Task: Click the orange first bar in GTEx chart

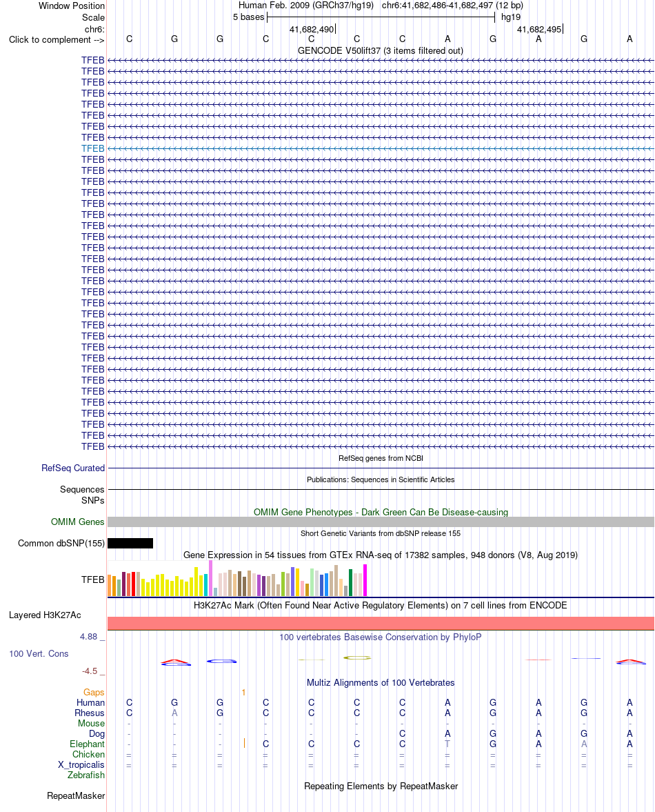Action: pyautogui.click(x=110, y=586)
